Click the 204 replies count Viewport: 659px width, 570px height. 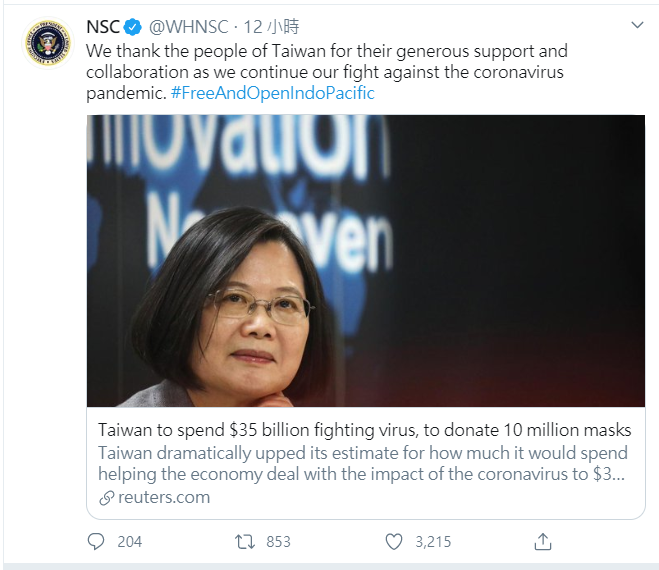(x=129, y=541)
